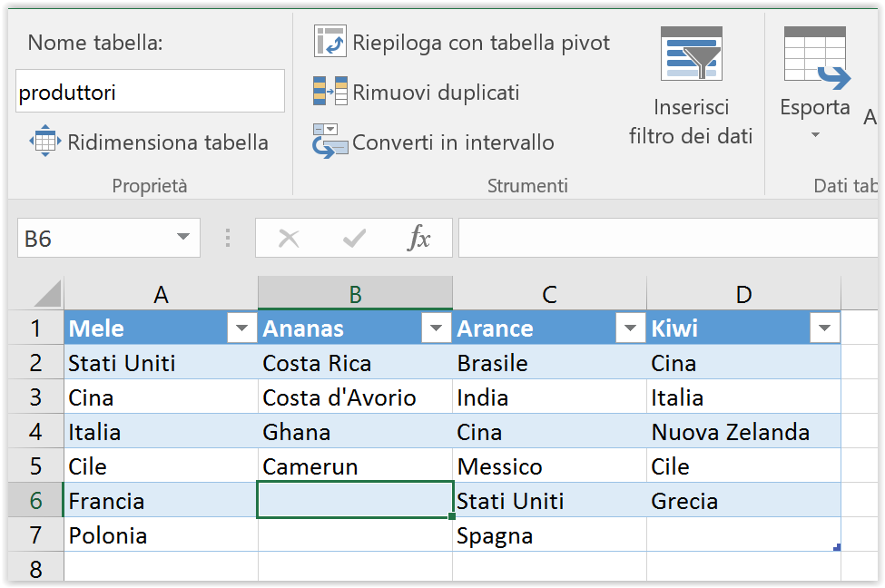This screenshot has height=588, width=885.
Task: Select row 4 header
Action: [35, 432]
